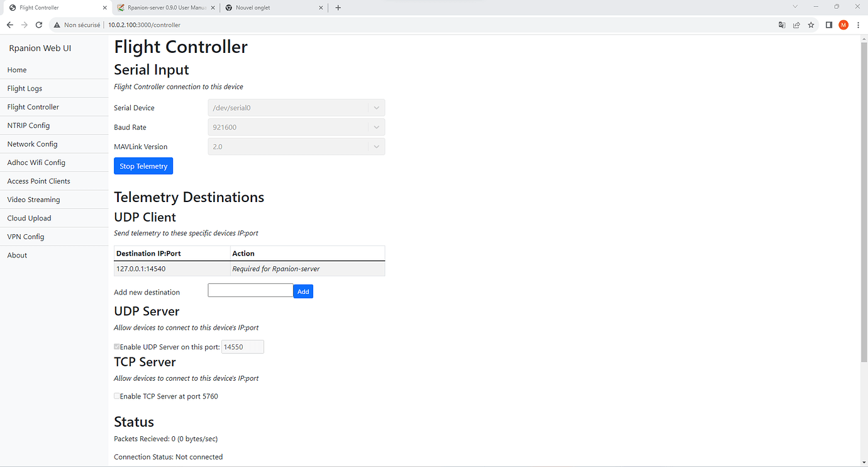Open a new tab with plus icon
Image resolution: width=868 pixels, height=467 pixels.
[338, 8]
